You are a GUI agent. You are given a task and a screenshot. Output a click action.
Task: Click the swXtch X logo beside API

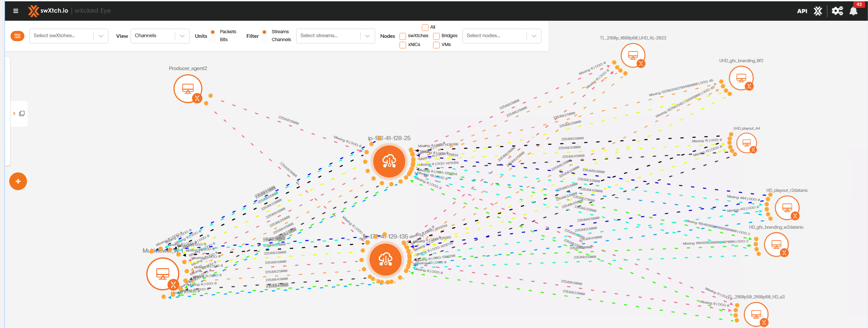[818, 11]
